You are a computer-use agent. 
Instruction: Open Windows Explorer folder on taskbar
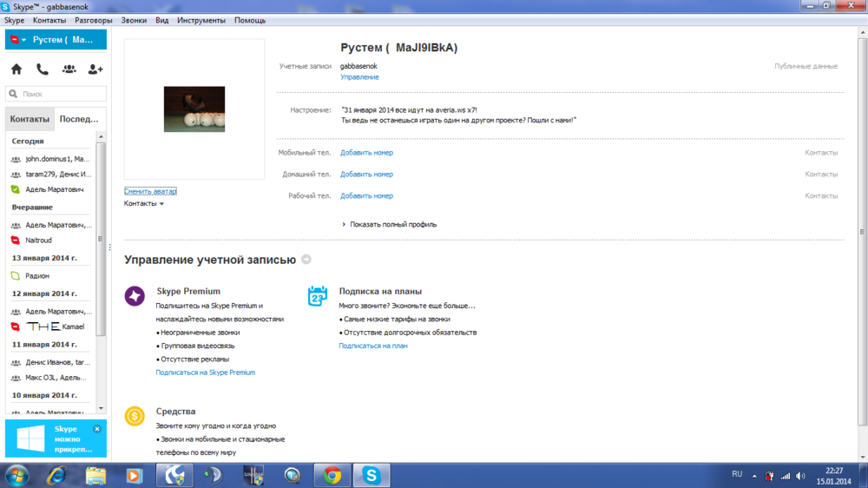point(95,476)
